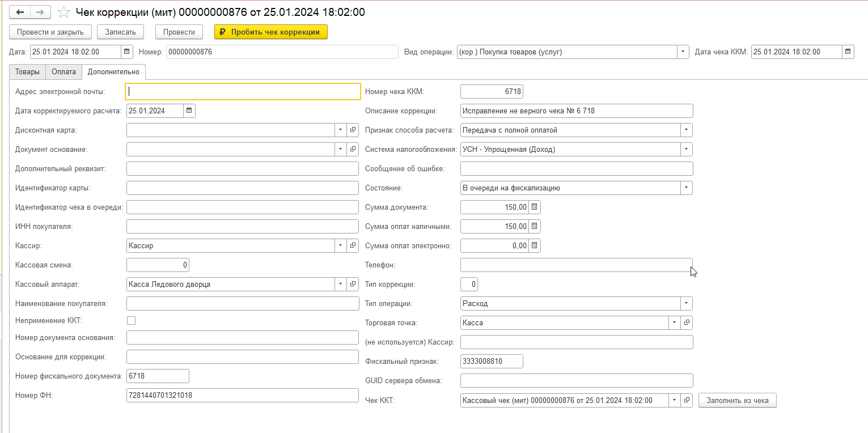Switch to the Оплата tab
Viewport: 868px width, 433px height.
63,72
